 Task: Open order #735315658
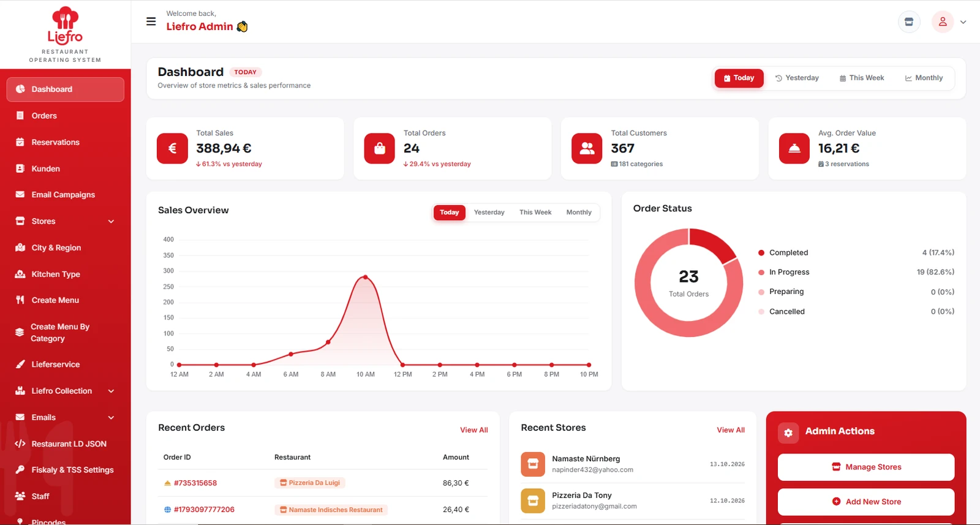pyautogui.click(x=195, y=483)
